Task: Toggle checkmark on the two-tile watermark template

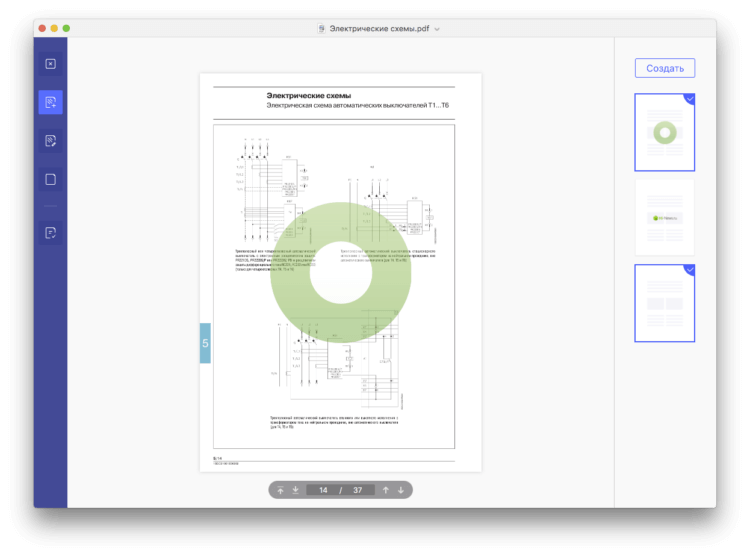Action: coord(690,269)
